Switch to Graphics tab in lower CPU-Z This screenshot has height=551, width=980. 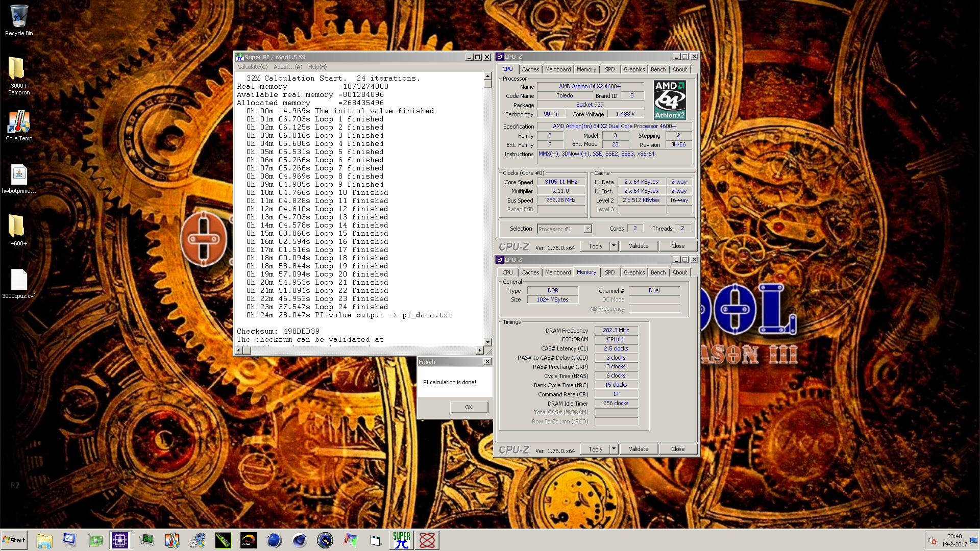(x=634, y=272)
